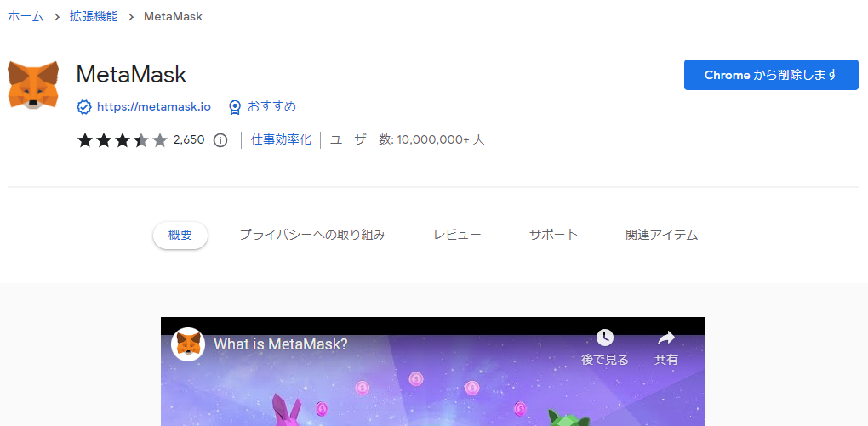
Task: Click the verified publisher badge icon
Action: click(83, 107)
